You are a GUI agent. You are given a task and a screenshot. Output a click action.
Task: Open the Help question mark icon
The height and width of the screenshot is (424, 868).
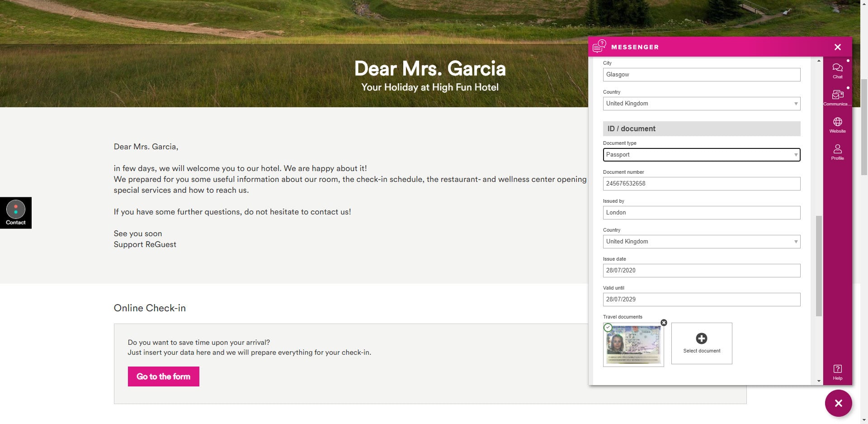pos(837,372)
